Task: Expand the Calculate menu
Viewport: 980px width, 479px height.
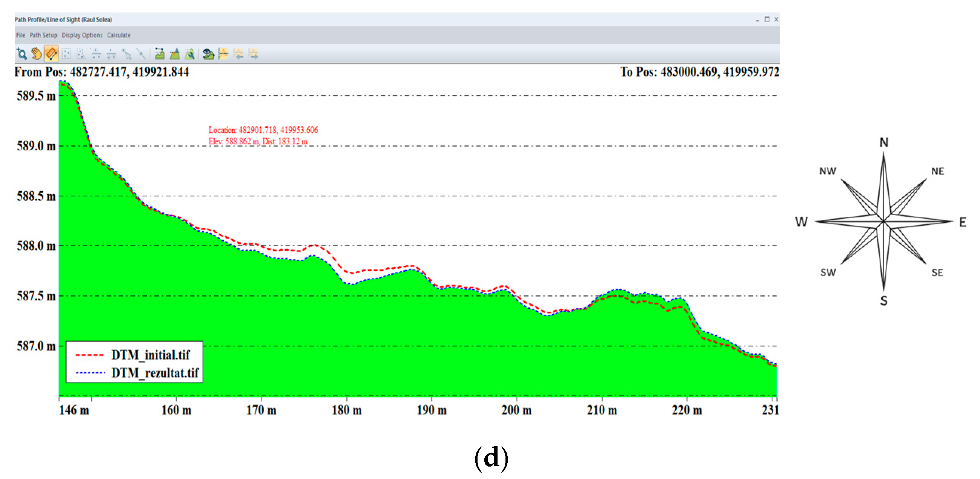Action: [x=119, y=35]
